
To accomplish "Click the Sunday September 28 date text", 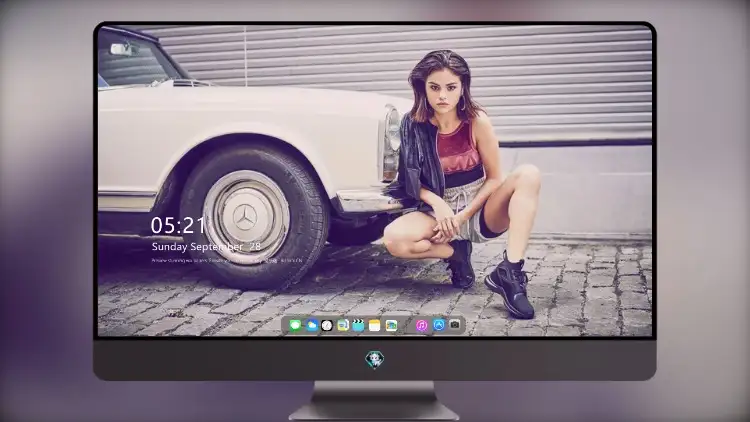I will point(206,246).
